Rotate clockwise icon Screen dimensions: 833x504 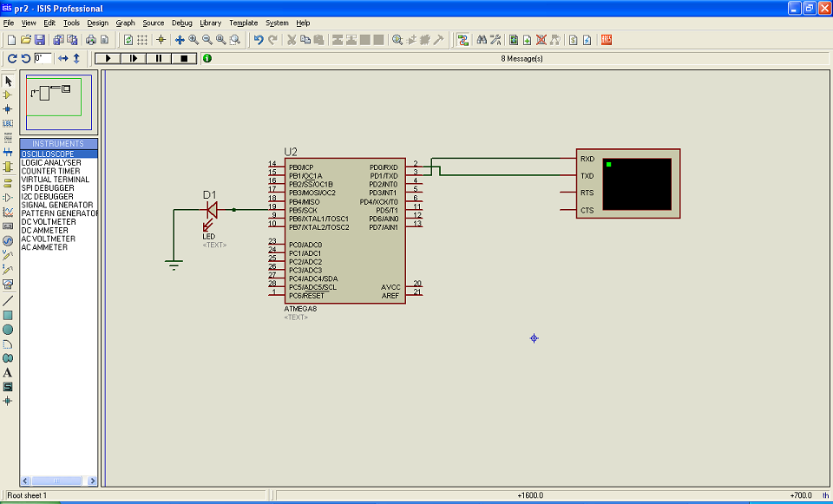pos(11,58)
